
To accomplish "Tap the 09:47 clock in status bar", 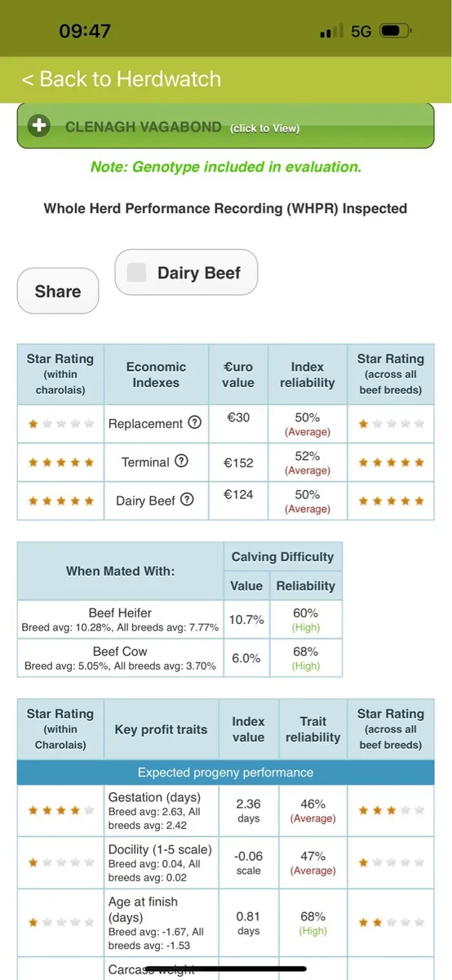I will 85,31.
